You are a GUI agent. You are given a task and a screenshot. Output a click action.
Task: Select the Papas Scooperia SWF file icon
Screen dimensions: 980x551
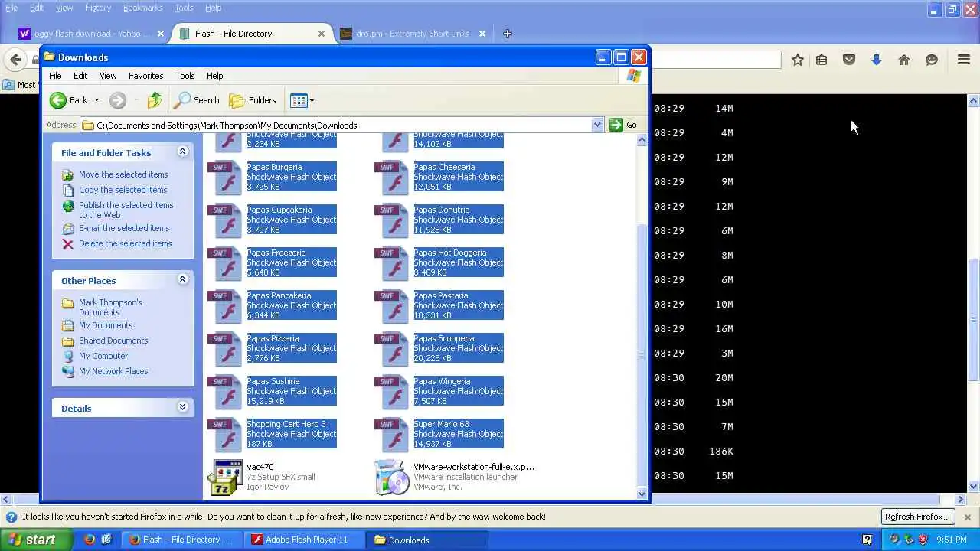392,349
